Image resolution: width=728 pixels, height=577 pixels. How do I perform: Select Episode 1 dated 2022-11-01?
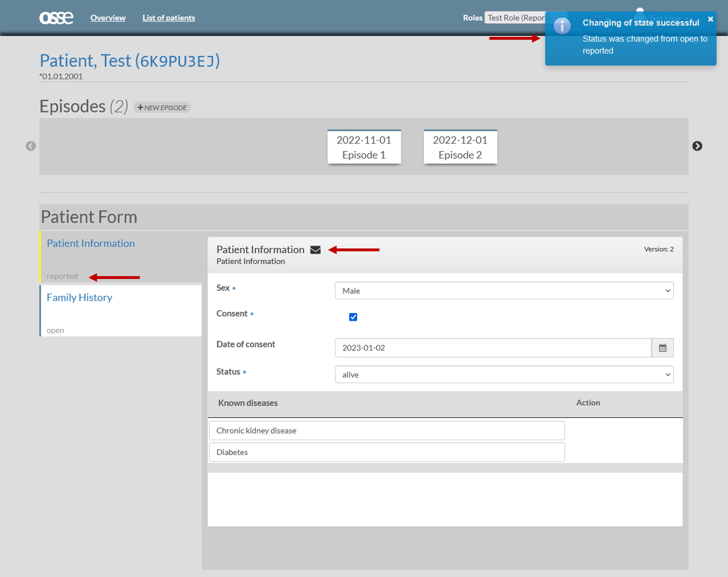click(x=364, y=147)
